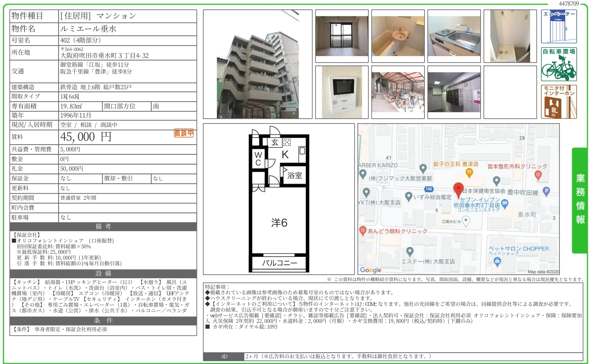Open the bicycle parking area photo
The height and width of the screenshot is (364, 592).
(398, 92)
